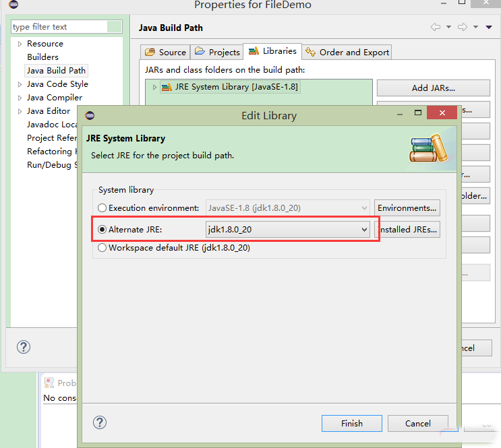
Task: Switch to the Order and Export tab
Action: click(347, 52)
